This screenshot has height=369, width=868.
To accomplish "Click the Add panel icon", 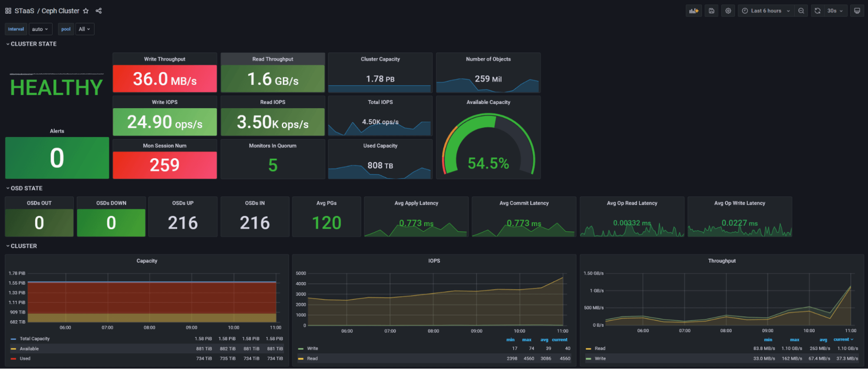I will coord(694,11).
